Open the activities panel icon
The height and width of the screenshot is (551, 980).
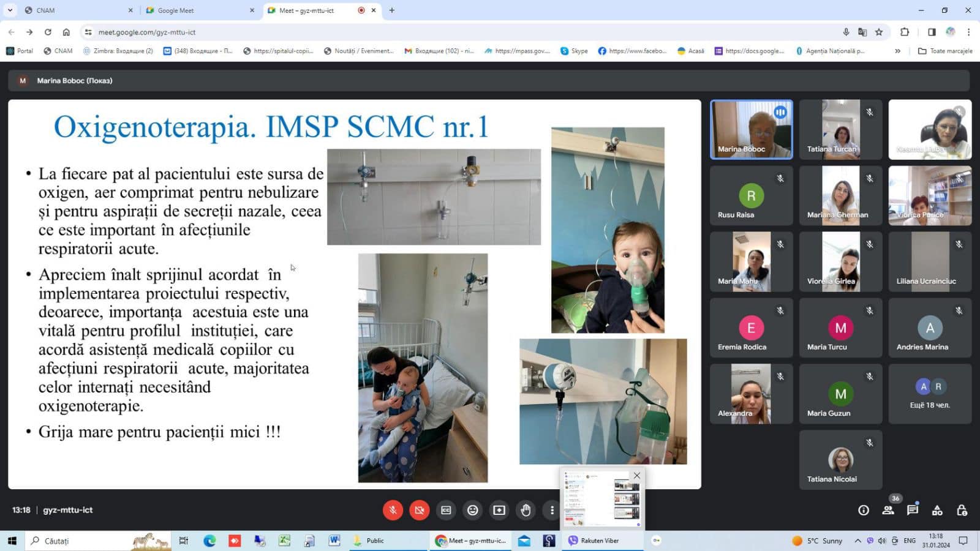(x=937, y=510)
